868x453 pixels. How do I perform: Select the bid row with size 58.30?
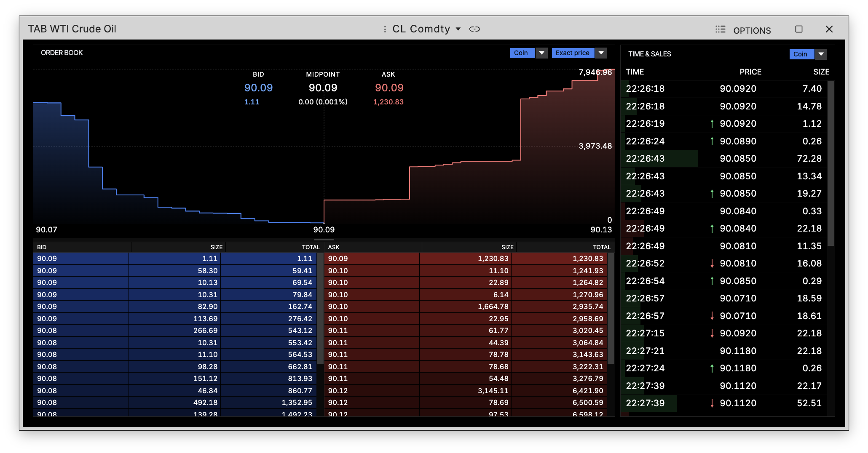click(175, 271)
